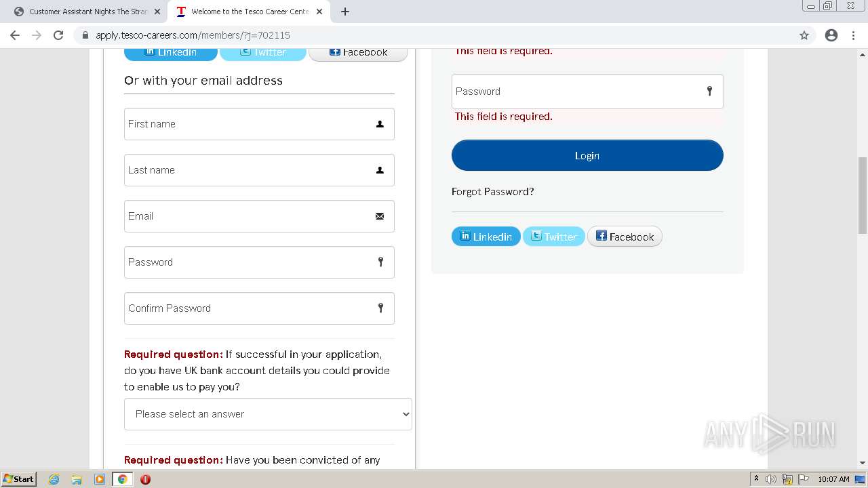Click 'Or with your email address' heading
This screenshot has height=488, width=868.
click(x=203, y=81)
